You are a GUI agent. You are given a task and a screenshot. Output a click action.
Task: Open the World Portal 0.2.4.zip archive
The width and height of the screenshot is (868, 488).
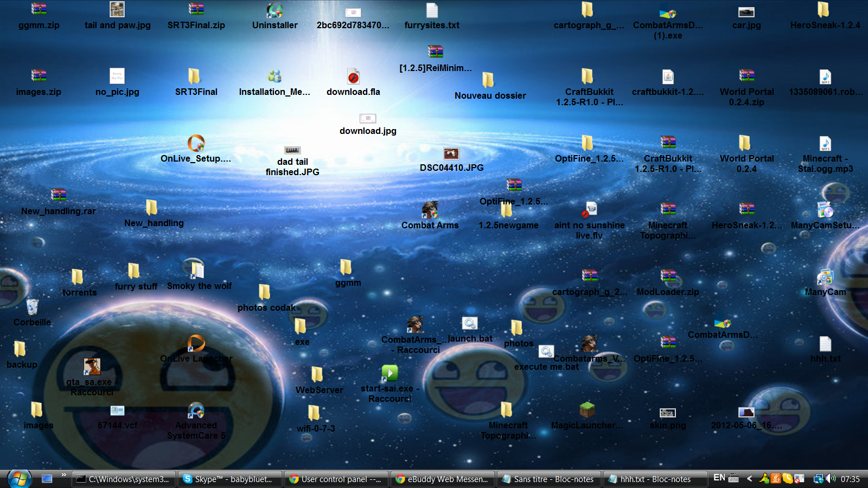tap(746, 76)
